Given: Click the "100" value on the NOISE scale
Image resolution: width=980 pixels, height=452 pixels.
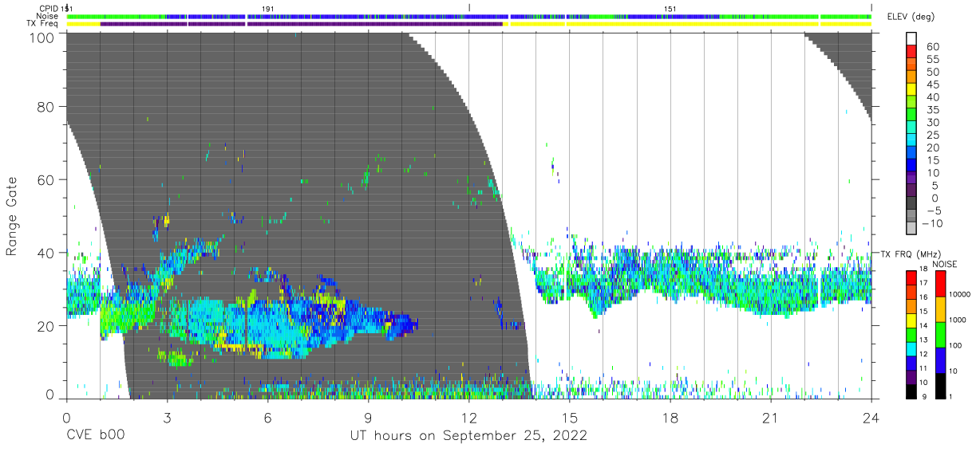Looking at the screenshot, I should 955,346.
